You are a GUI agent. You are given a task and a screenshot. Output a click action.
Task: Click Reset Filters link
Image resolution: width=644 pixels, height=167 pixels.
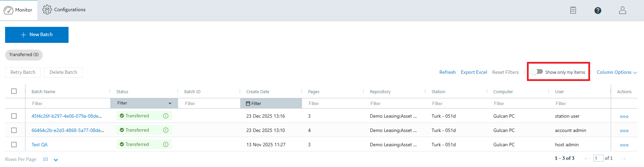point(505,72)
